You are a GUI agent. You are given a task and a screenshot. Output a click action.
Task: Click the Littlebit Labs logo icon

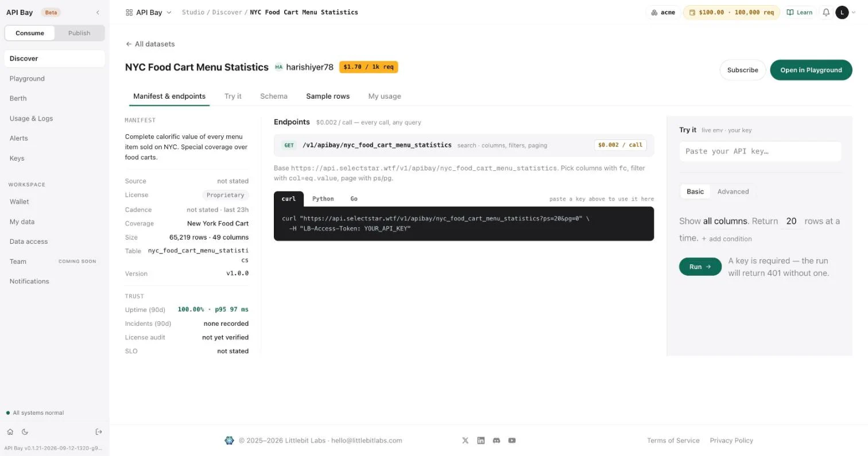229,441
